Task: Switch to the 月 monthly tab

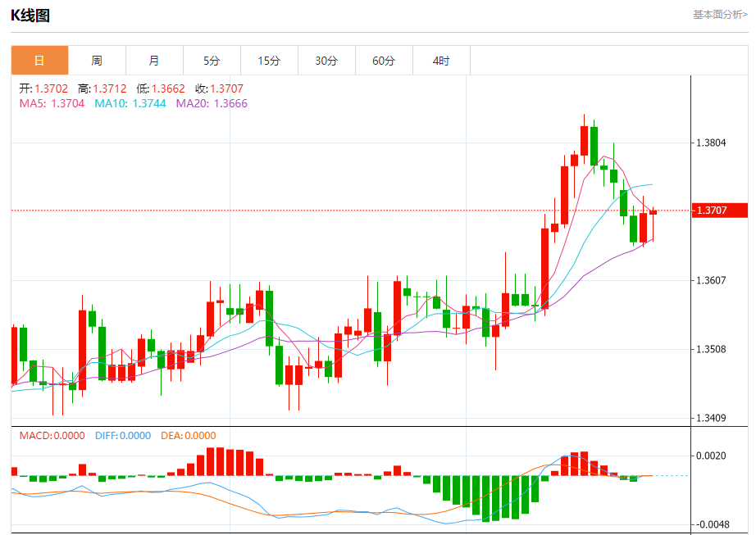Action: 154,61
